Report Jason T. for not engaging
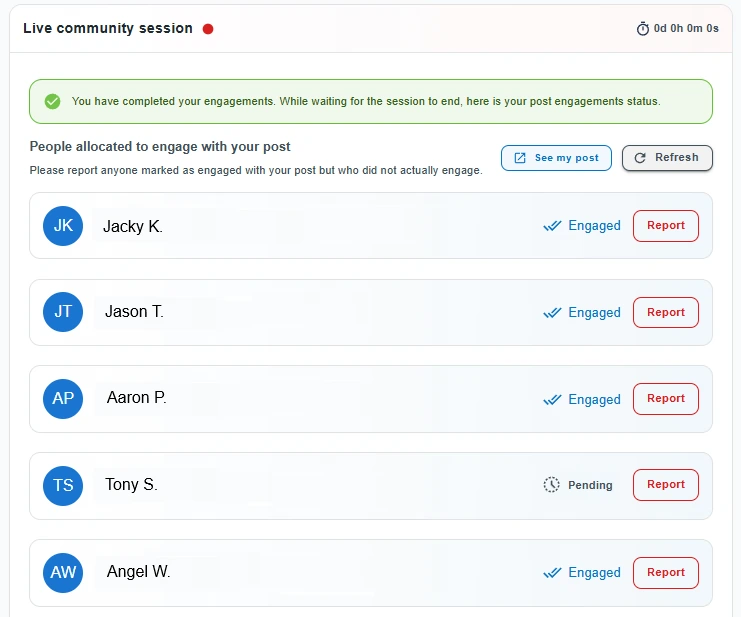 665,312
